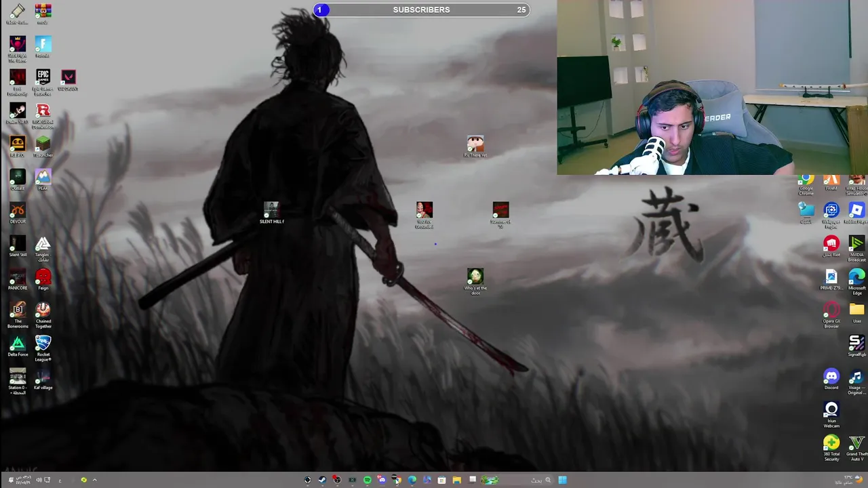Open The Bonerooms shortcut
Image resolution: width=868 pixels, height=488 pixels.
point(18,314)
